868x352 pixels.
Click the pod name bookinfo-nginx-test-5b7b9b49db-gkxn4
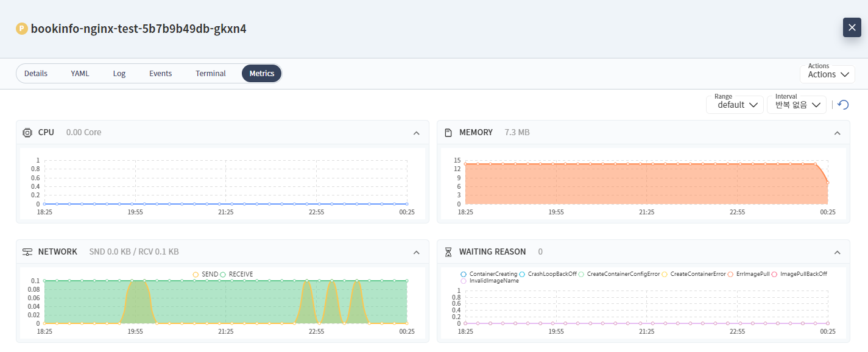139,29
